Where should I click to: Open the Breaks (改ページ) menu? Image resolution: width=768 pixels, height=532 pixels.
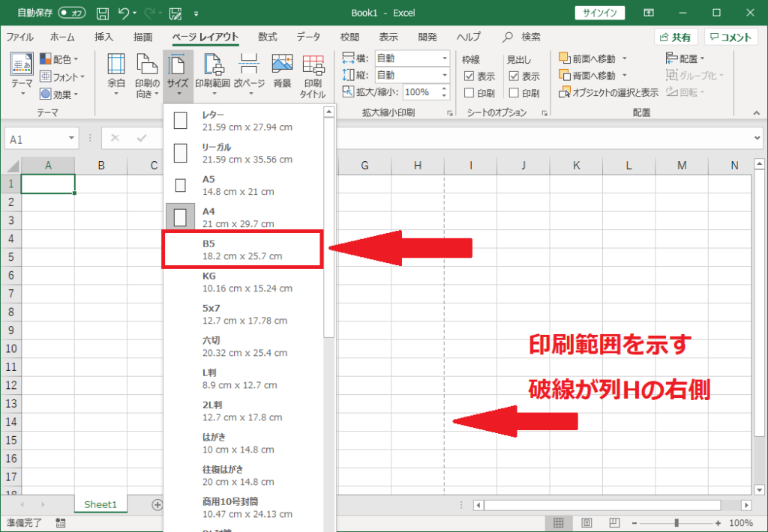point(249,75)
